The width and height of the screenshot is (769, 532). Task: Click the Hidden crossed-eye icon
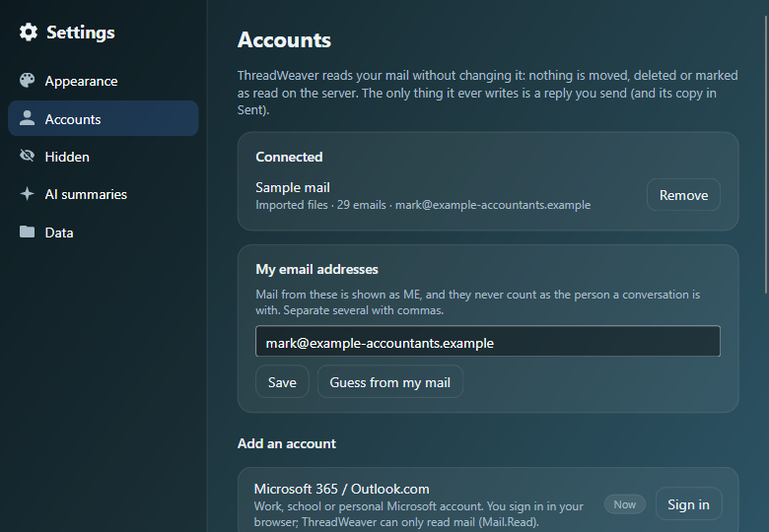pyautogui.click(x=27, y=156)
